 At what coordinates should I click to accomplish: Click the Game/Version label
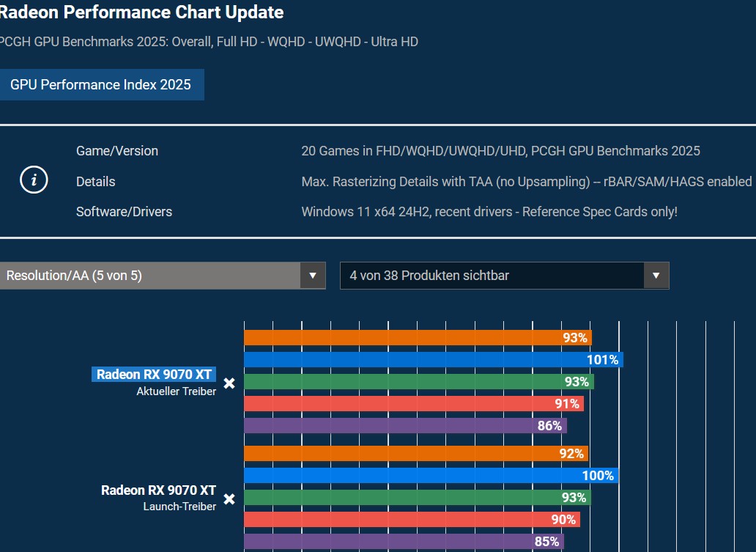click(x=117, y=150)
